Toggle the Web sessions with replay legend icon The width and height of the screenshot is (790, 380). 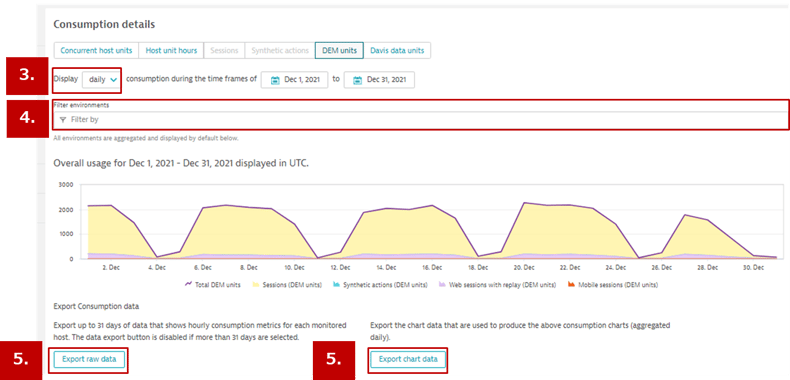tap(442, 284)
